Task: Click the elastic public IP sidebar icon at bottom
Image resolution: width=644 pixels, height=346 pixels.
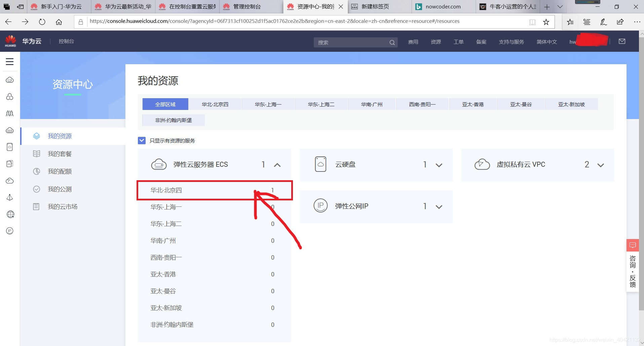Action: coord(10,231)
